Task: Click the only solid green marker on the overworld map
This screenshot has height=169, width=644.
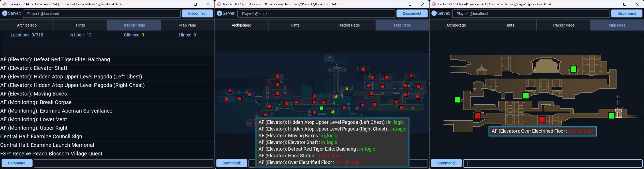Action: [x=322, y=108]
